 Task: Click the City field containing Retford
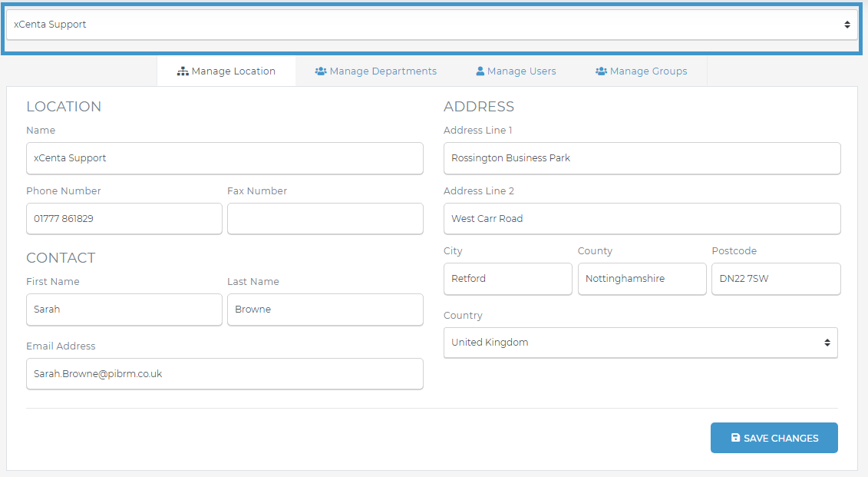pos(507,279)
